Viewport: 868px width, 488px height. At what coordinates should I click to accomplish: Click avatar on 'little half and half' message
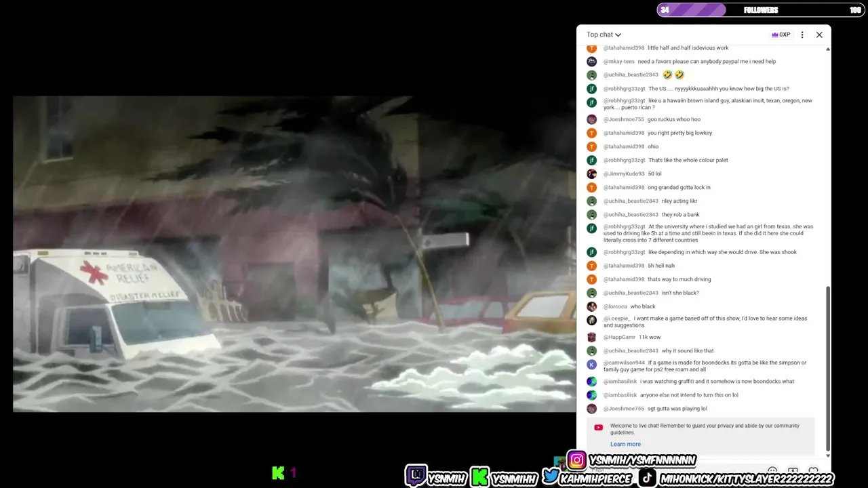tap(592, 48)
